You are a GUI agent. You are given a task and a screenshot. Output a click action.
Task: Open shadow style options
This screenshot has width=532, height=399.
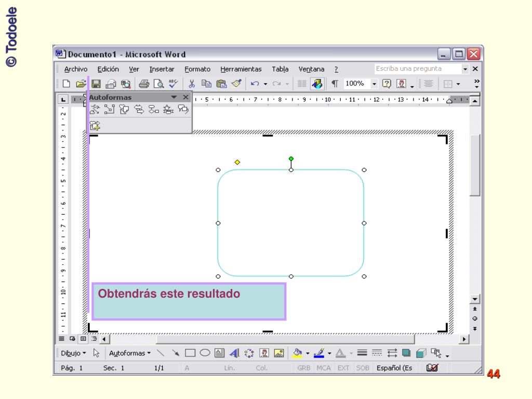(x=406, y=353)
